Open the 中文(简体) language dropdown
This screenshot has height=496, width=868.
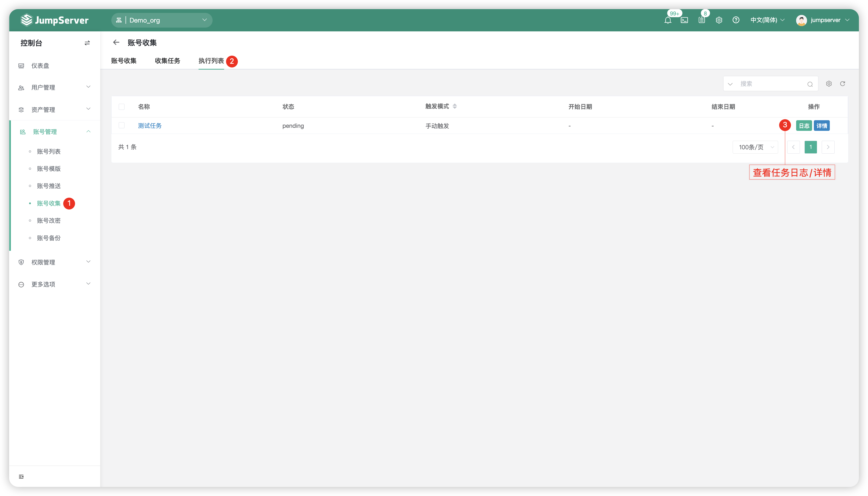tap(768, 20)
